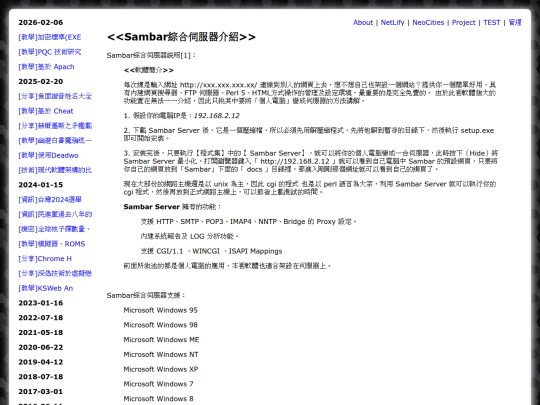This screenshot has width=540, height=405.
Task: Click the 'Microsoft Windows 95' list item
Action: tap(160, 310)
